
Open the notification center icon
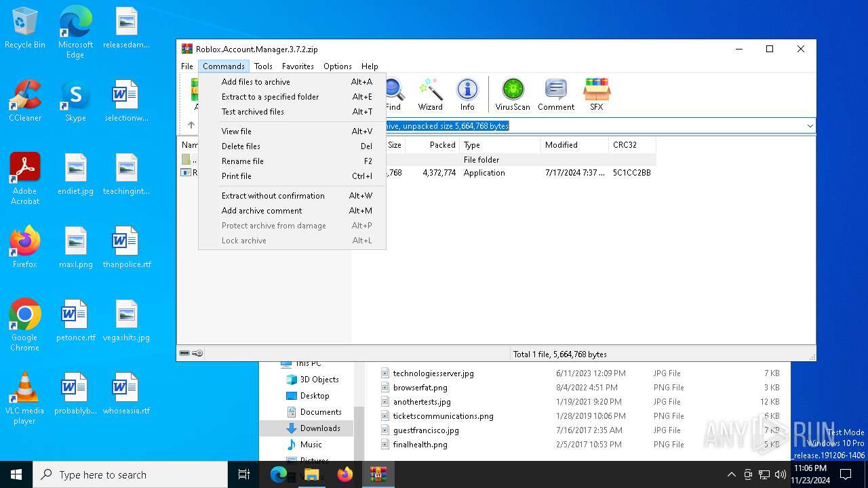click(846, 474)
